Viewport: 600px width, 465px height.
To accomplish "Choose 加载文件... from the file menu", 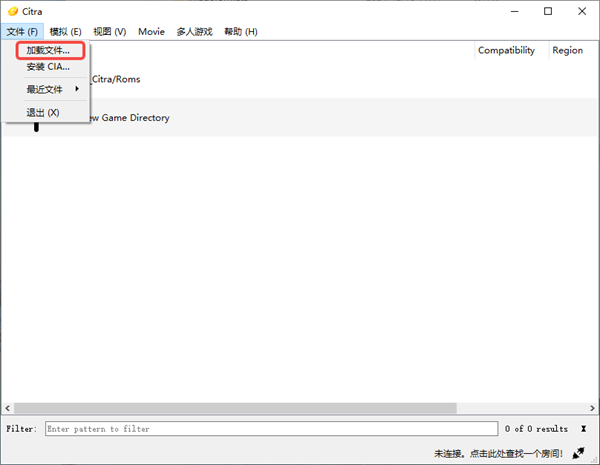I will [x=50, y=51].
